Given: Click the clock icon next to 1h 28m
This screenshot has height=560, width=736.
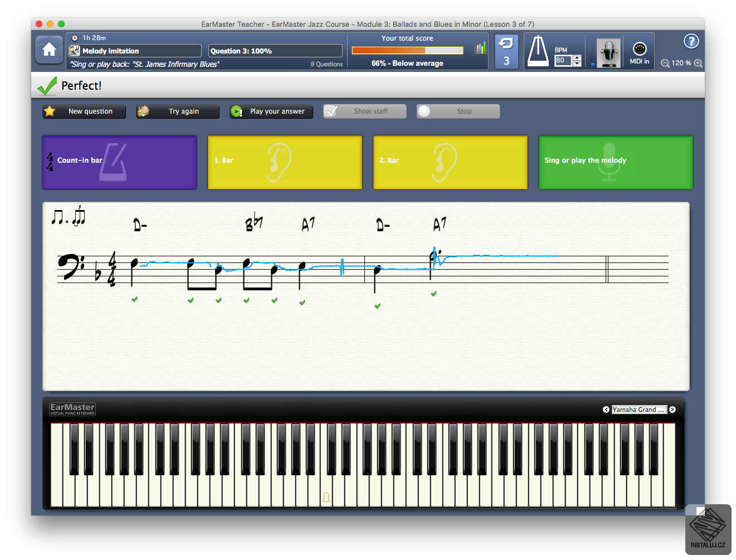Looking at the screenshot, I should 75,38.
